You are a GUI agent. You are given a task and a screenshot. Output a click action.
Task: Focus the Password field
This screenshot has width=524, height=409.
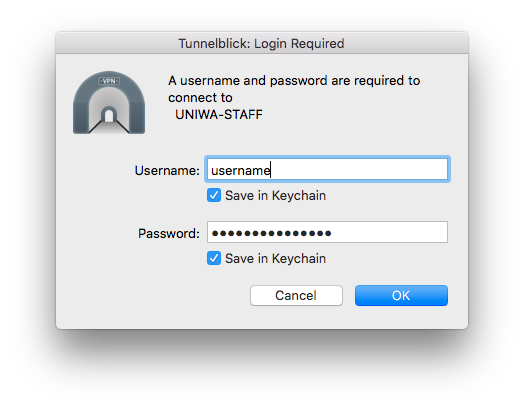(x=327, y=232)
